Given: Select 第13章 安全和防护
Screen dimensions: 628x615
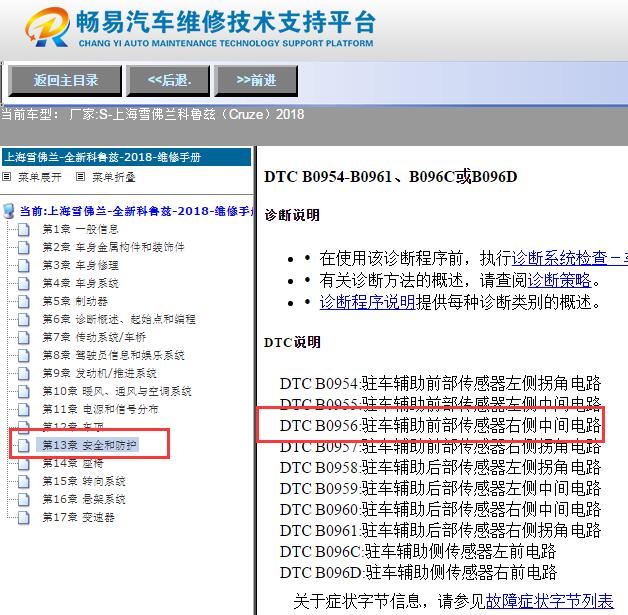Looking at the screenshot, I should [89, 445].
